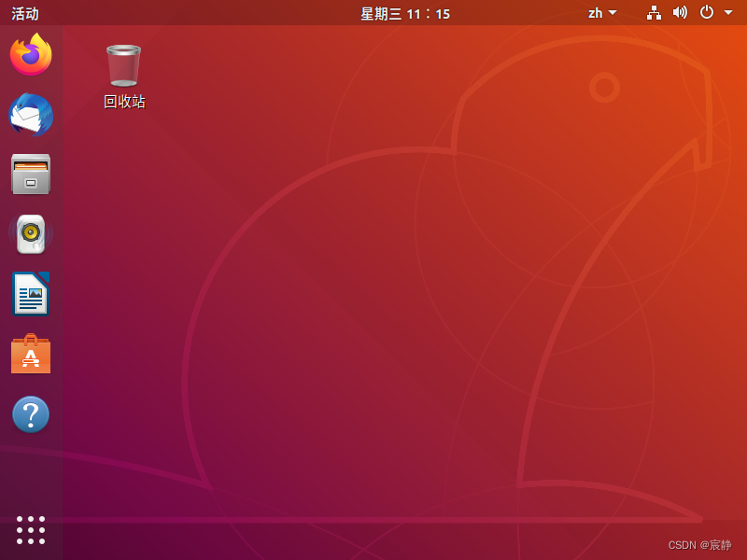Open Firefox from the dock
Screen dimensions: 747x560
tap(31, 54)
